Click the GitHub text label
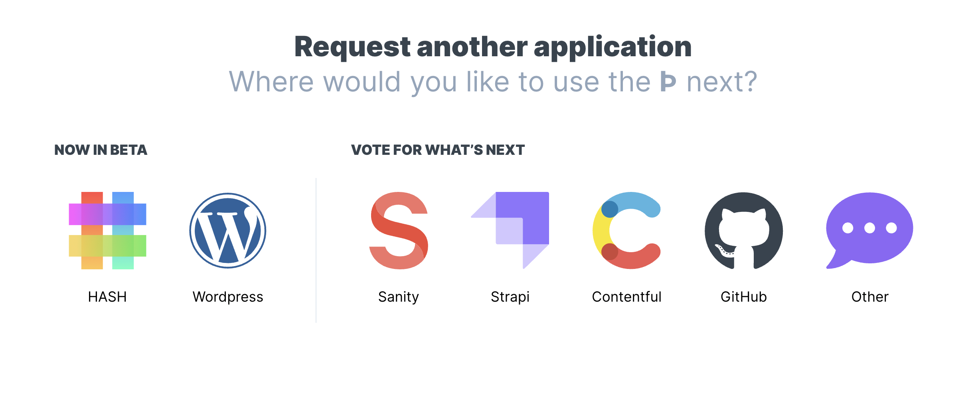The width and height of the screenshot is (980, 403). point(743,297)
